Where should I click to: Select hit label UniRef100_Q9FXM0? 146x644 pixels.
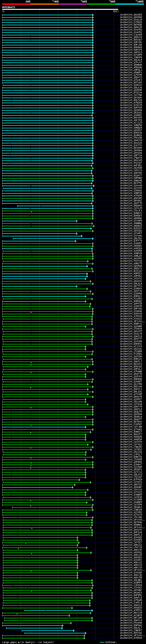[x=131, y=42]
